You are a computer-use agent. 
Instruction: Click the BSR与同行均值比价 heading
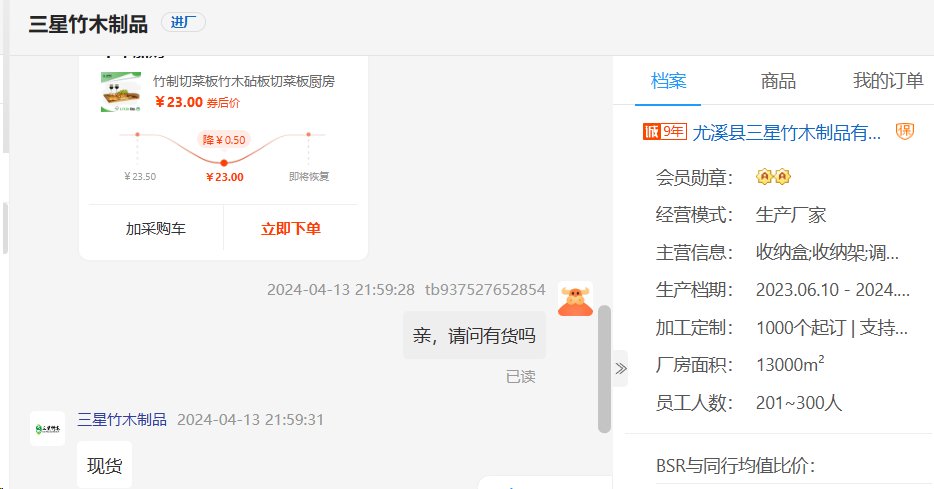736,466
